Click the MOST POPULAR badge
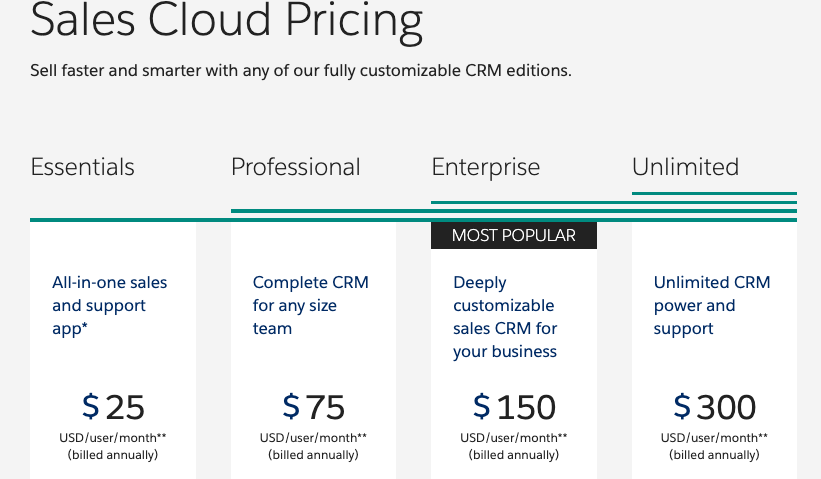This screenshot has width=821, height=479. (x=514, y=236)
